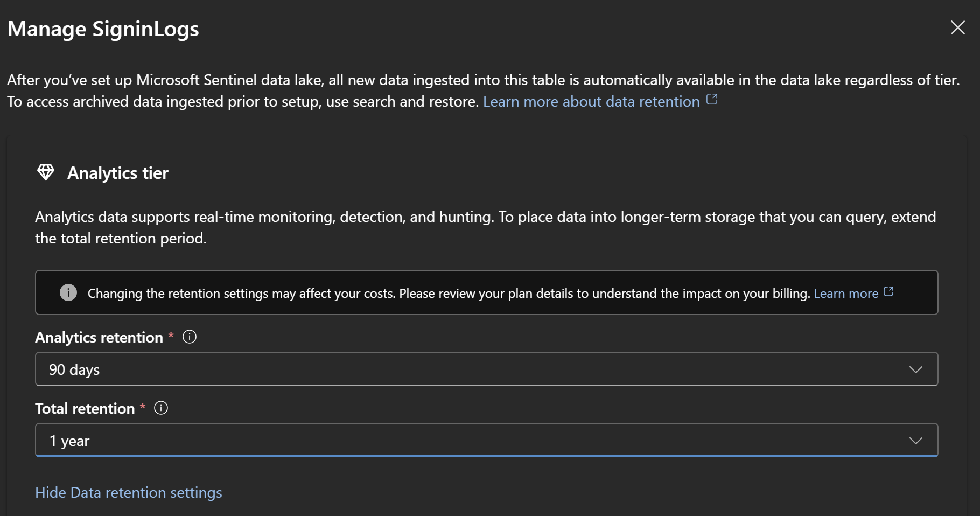Viewport: 980px width, 516px height.
Task: Click the Analytics retention field label
Action: [99, 338]
